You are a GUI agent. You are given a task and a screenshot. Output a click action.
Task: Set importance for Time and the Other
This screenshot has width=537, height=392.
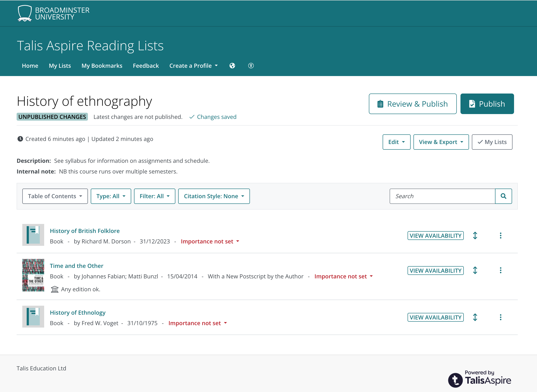point(343,276)
